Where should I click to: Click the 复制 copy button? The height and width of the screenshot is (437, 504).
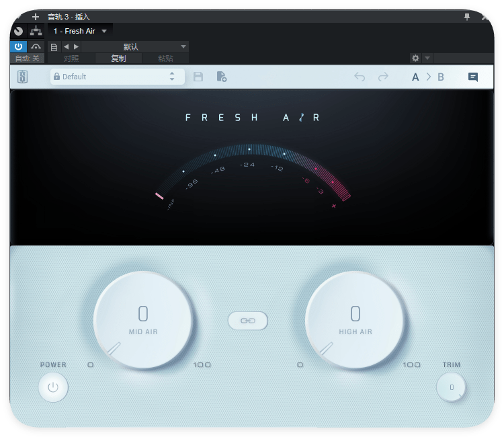tap(118, 58)
